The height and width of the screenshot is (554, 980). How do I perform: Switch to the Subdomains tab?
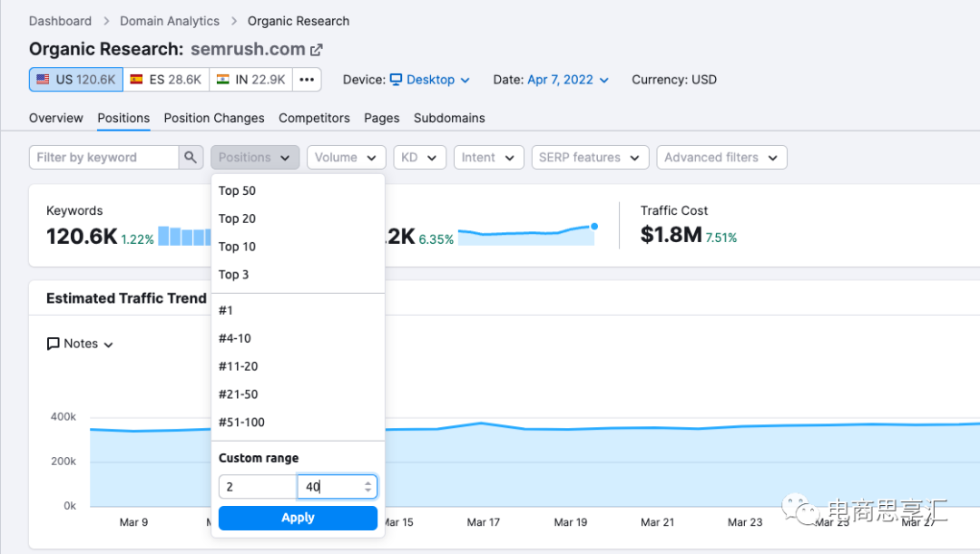pos(449,118)
